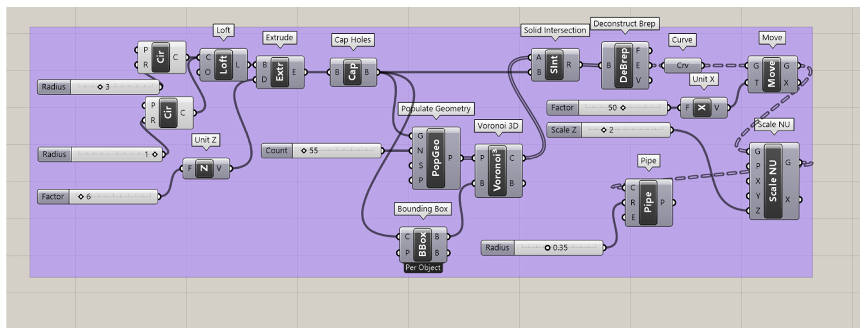Select the Extrude component node

[x=280, y=72]
